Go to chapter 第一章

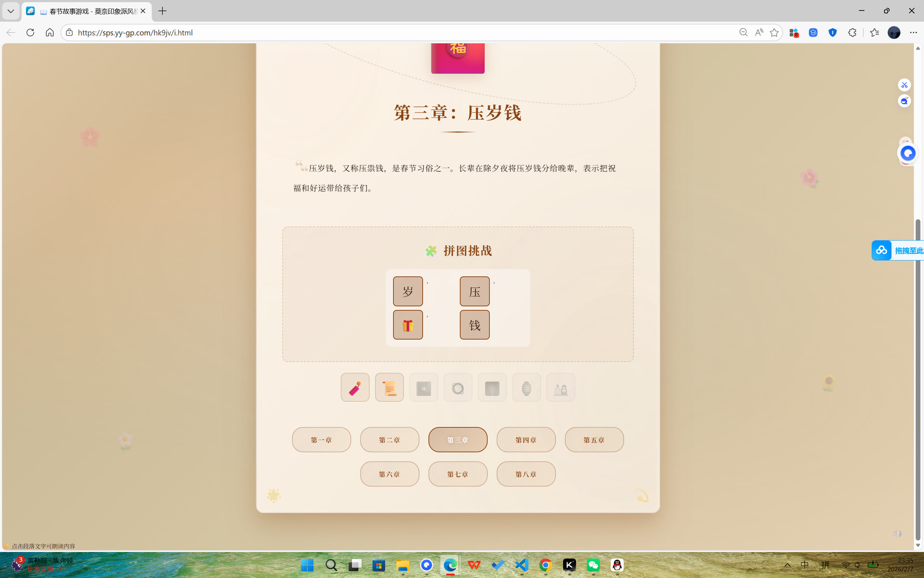click(321, 440)
